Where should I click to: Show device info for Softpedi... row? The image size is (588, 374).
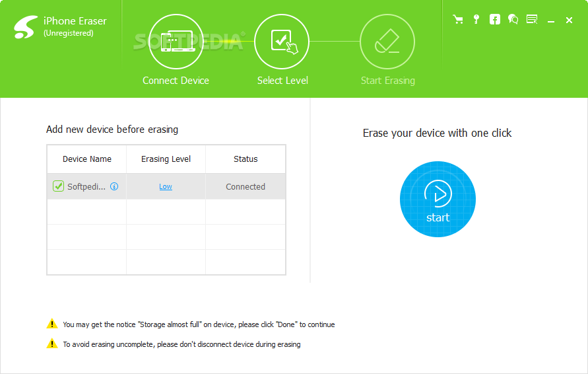114,186
